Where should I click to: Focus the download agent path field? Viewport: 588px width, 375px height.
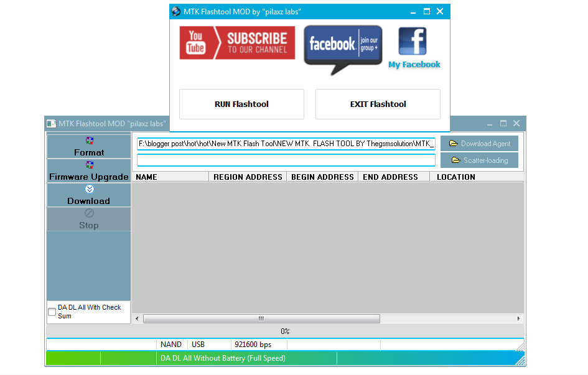(286, 144)
